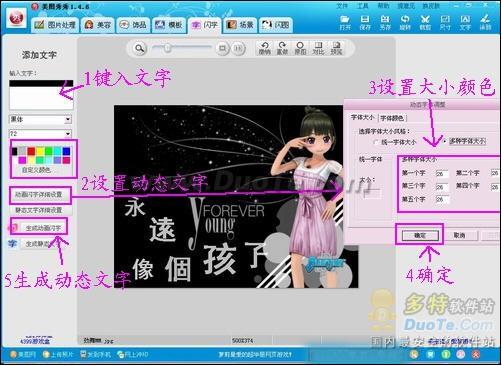
Task: Switch to the 美容 tab
Action: (x=98, y=25)
